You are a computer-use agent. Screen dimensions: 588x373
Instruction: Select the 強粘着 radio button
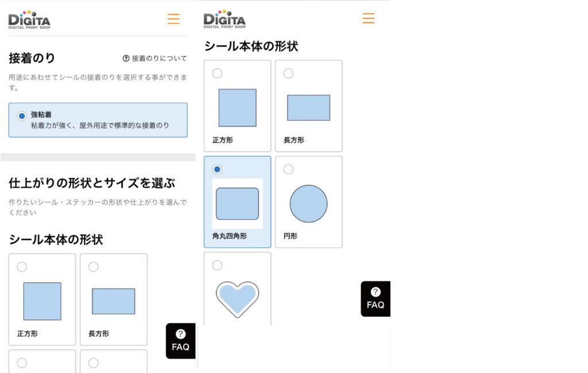click(x=22, y=116)
